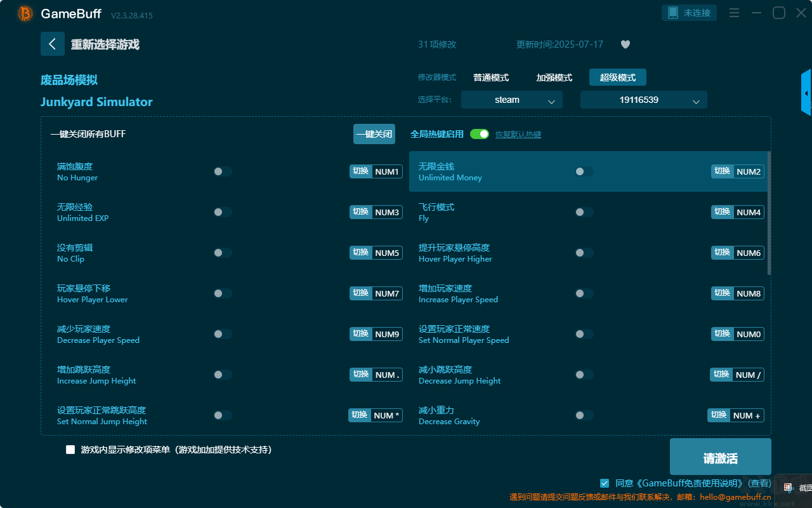This screenshot has height=508, width=812.
Task: Click the 未连接 connection status button
Action: (690, 13)
